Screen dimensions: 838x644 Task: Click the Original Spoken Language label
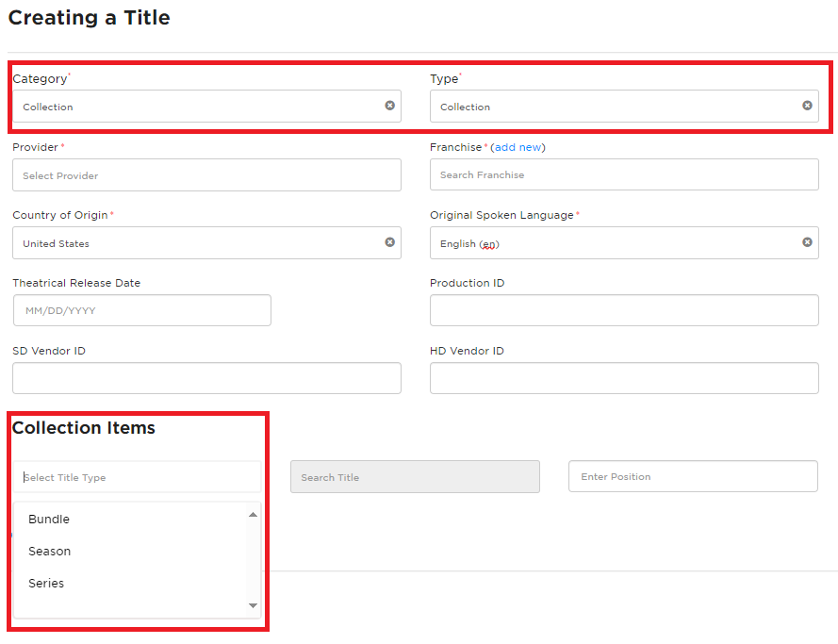click(501, 215)
